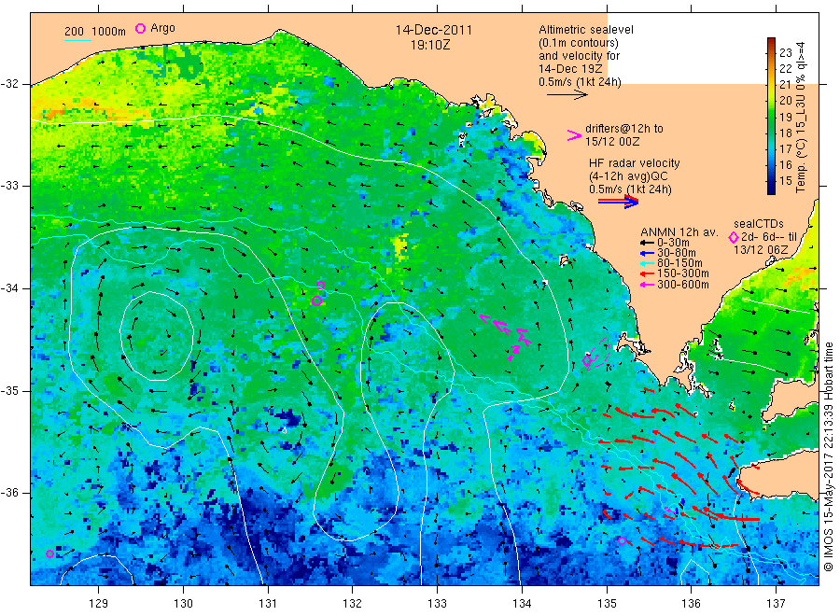This screenshot has height=616, width=840.
Task: Click the latitude axis label -32
Action: click(x=9, y=84)
